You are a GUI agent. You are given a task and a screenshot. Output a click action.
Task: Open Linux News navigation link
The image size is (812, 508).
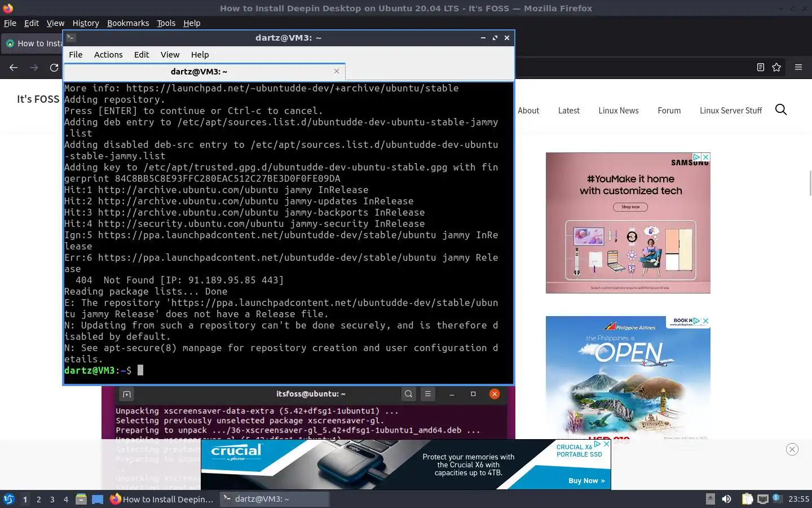(619, 111)
